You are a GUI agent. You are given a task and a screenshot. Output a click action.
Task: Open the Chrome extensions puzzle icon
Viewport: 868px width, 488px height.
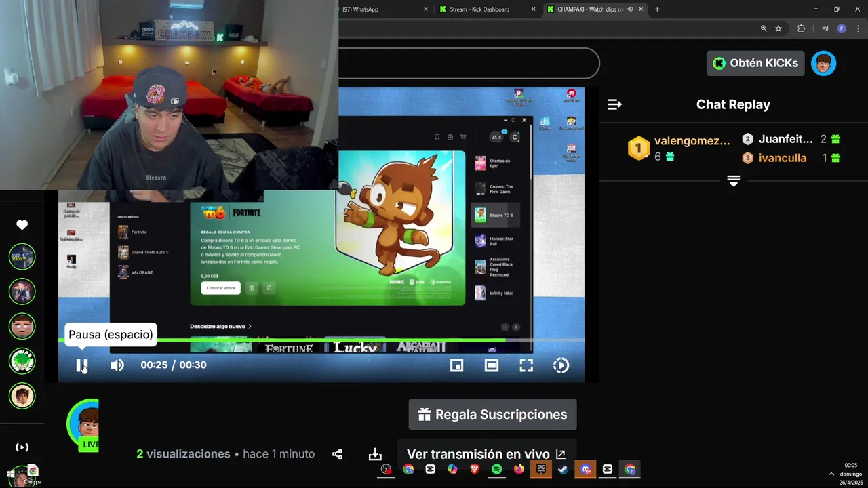pos(801,28)
